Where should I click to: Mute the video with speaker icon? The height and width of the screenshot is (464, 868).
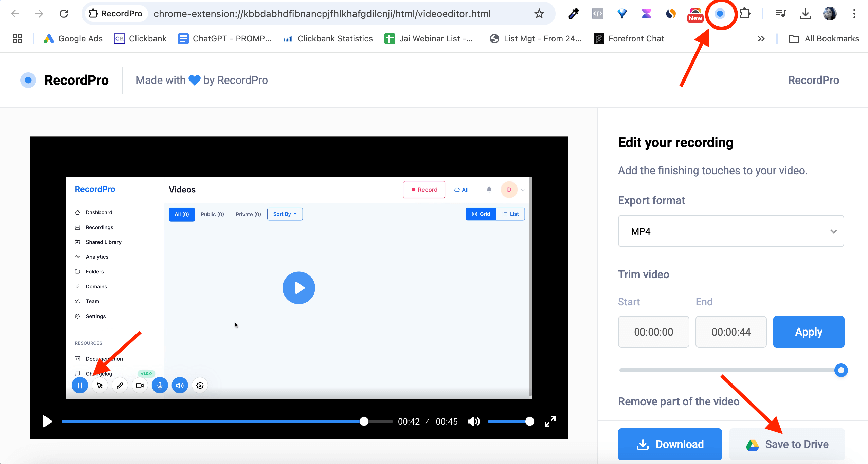coord(474,422)
